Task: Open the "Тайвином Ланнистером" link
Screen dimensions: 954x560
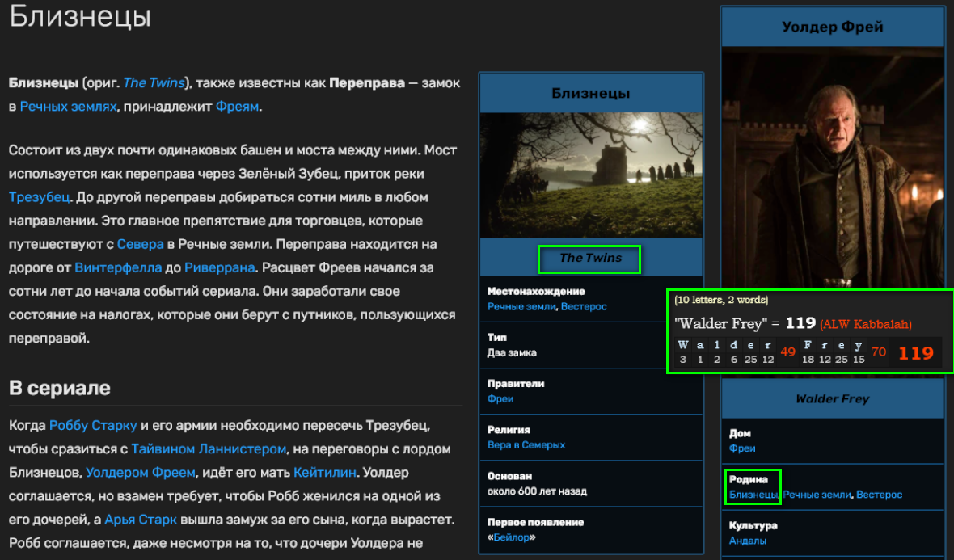Action: pos(209,448)
